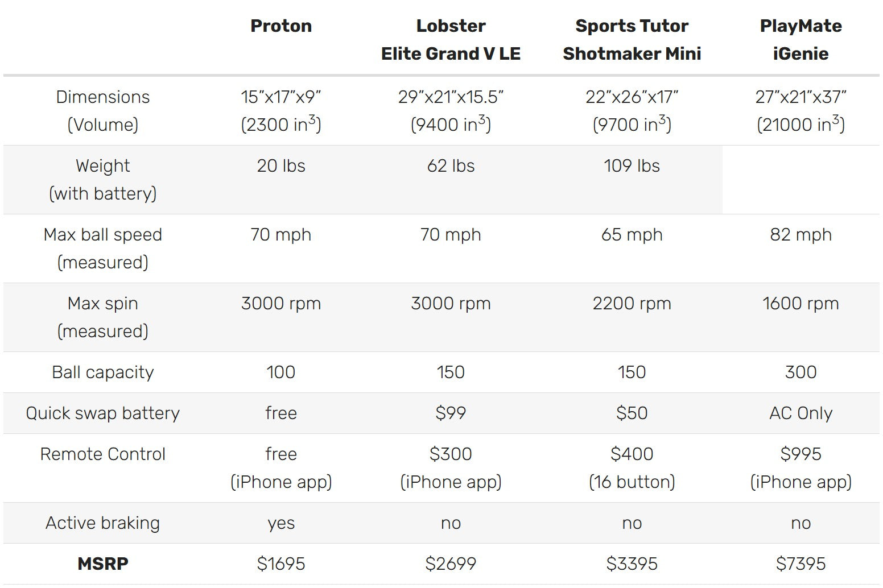This screenshot has width=883, height=588.
Task: Select the Proton $1695 price cell
Action: tap(281, 564)
